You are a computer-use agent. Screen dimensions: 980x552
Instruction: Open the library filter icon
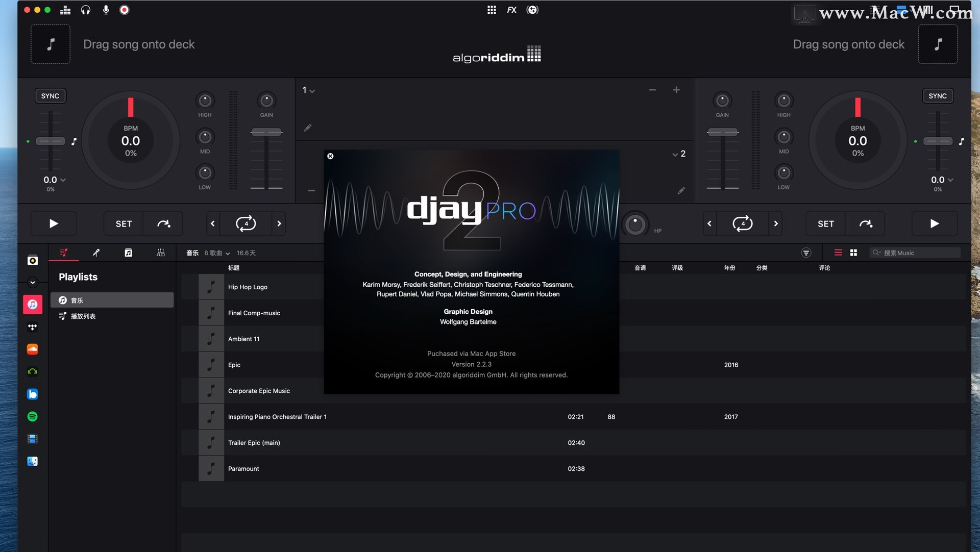tap(806, 253)
